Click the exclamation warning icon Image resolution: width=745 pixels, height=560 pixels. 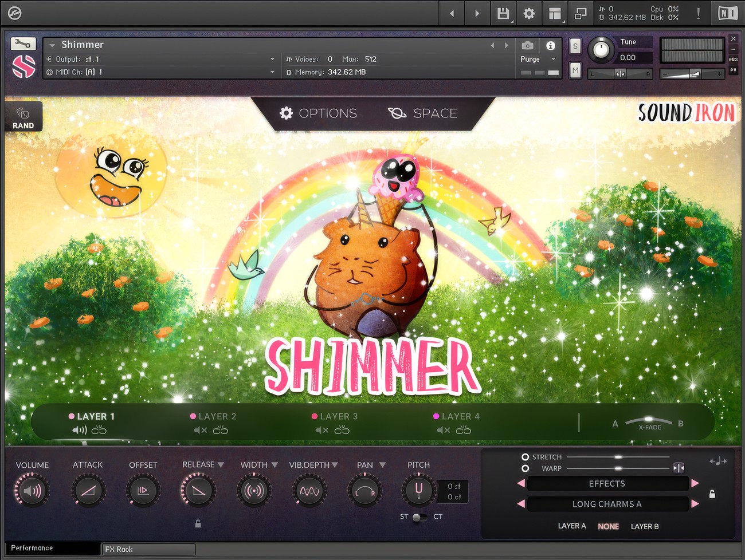coord(698,13)
